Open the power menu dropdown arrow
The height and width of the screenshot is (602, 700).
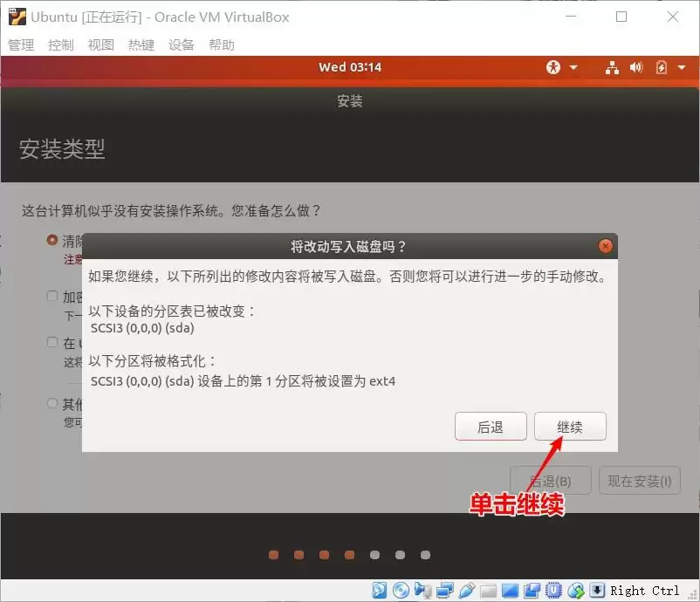tap(682, 67)
